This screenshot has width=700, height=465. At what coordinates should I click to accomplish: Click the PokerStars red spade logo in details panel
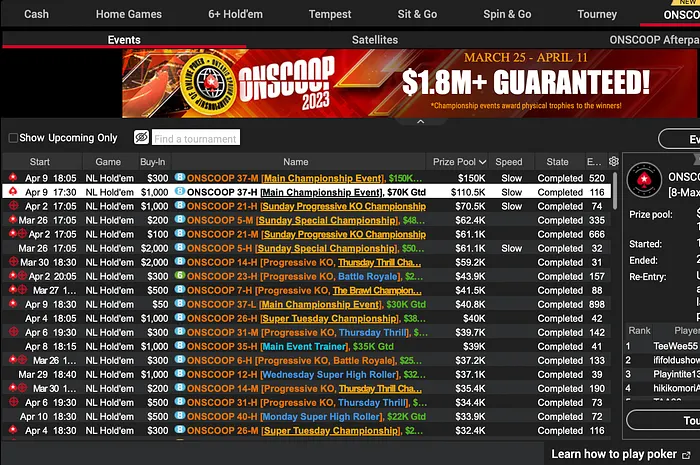[x=644, y=180]
